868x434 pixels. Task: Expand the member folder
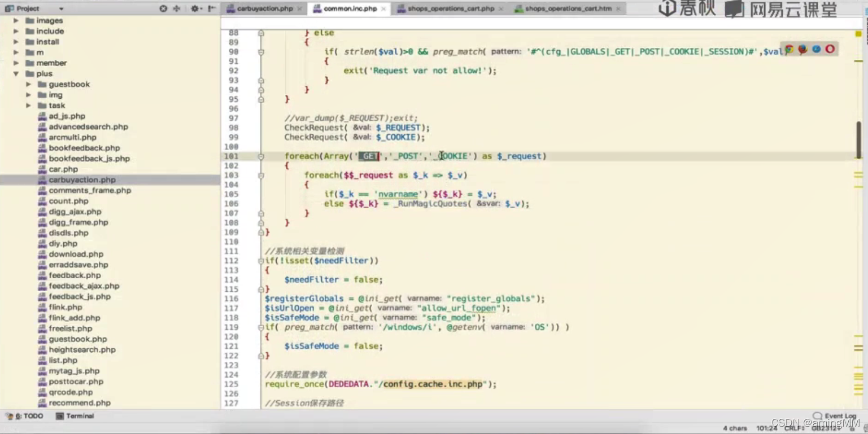(16, 63)
